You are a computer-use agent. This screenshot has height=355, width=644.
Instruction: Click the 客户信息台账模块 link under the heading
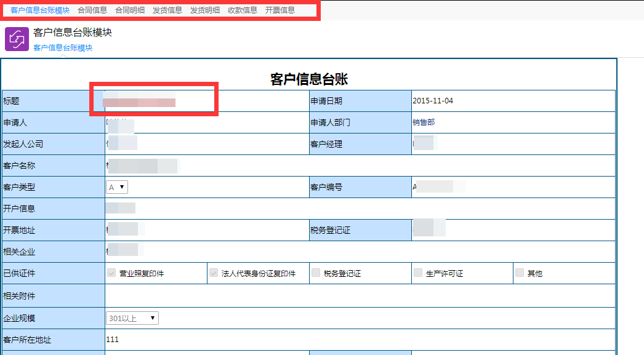tap(63, 48)
